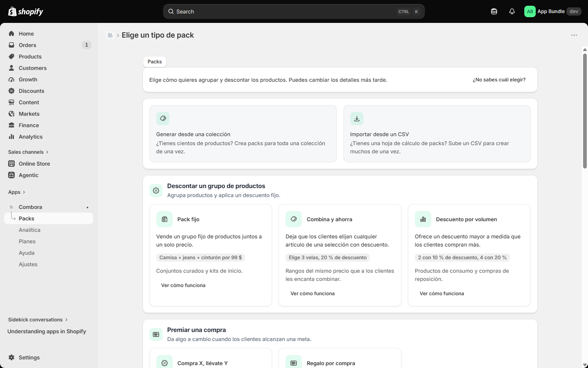Click the Agentic channel icon
This screenshot has height=368, width=588.
(x=11, y=175)
